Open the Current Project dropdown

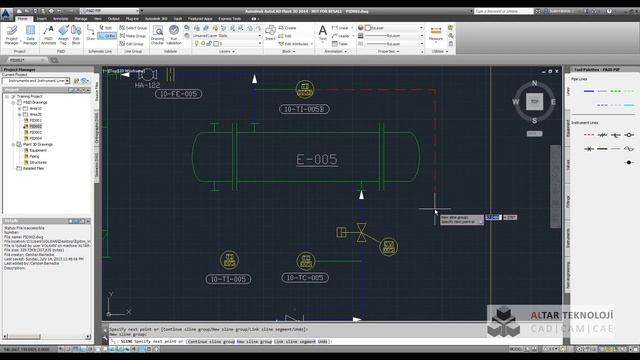[36, 81]
